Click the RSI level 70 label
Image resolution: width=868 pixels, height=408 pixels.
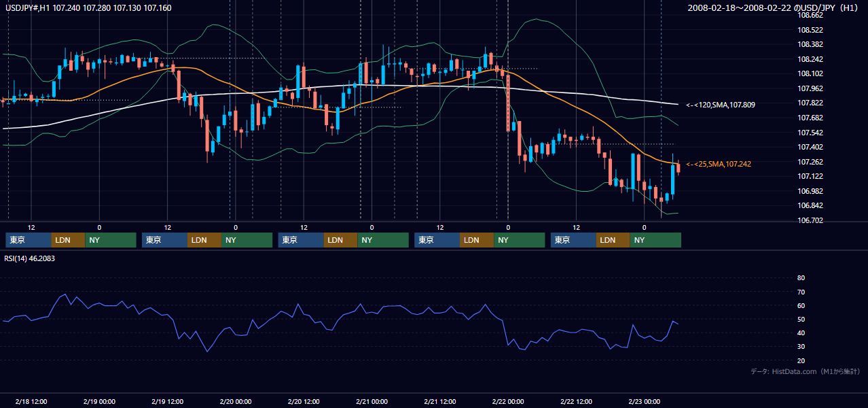point(801,292)
